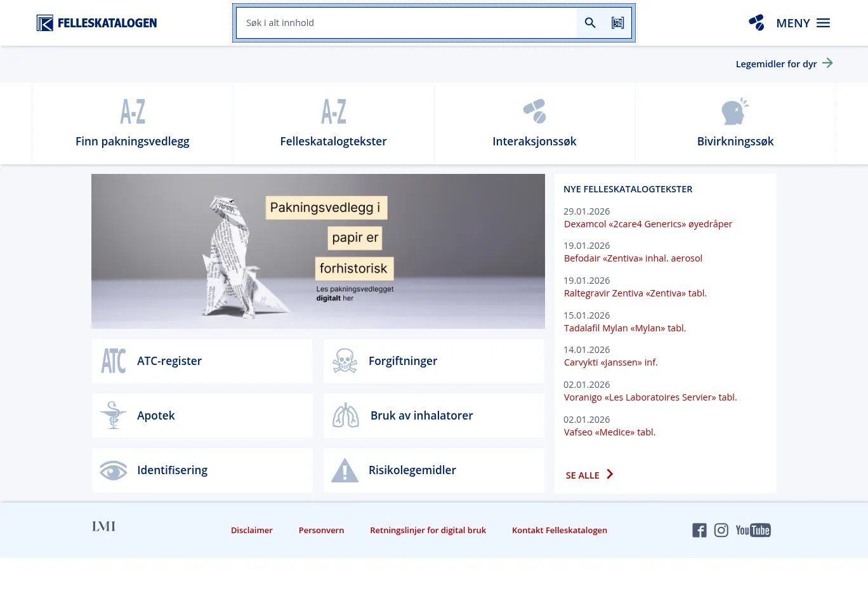Open Bivirkningssøk section
The width and height of the screenshot is (868, 603).
[x=735, y=124]
